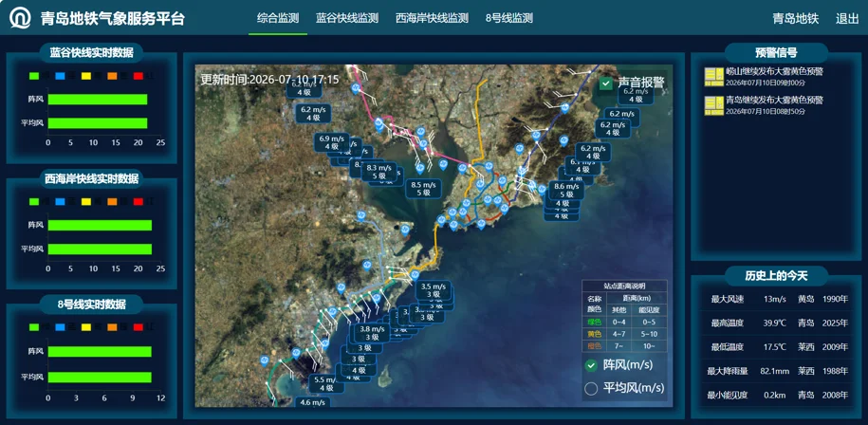868x425 pixels.
Task: Select the 8.6 m/s 5级 wind label
Action: [566, 191]
